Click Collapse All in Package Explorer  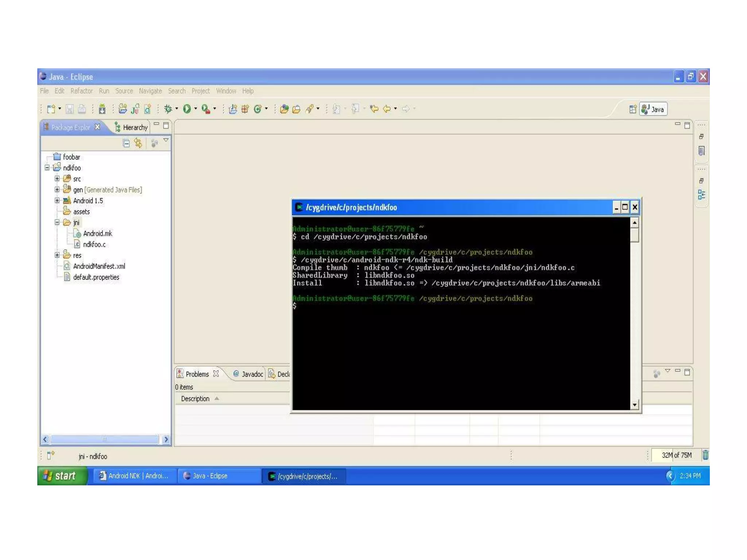126,143
